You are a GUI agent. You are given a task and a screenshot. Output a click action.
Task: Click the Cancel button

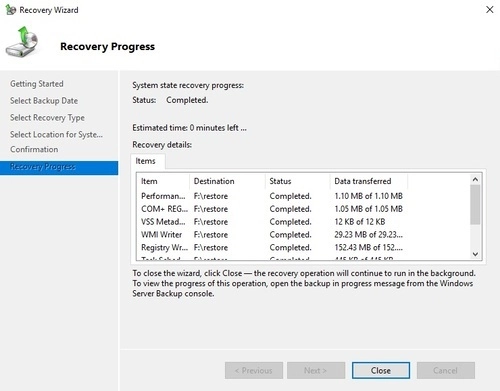pos(446,370)
